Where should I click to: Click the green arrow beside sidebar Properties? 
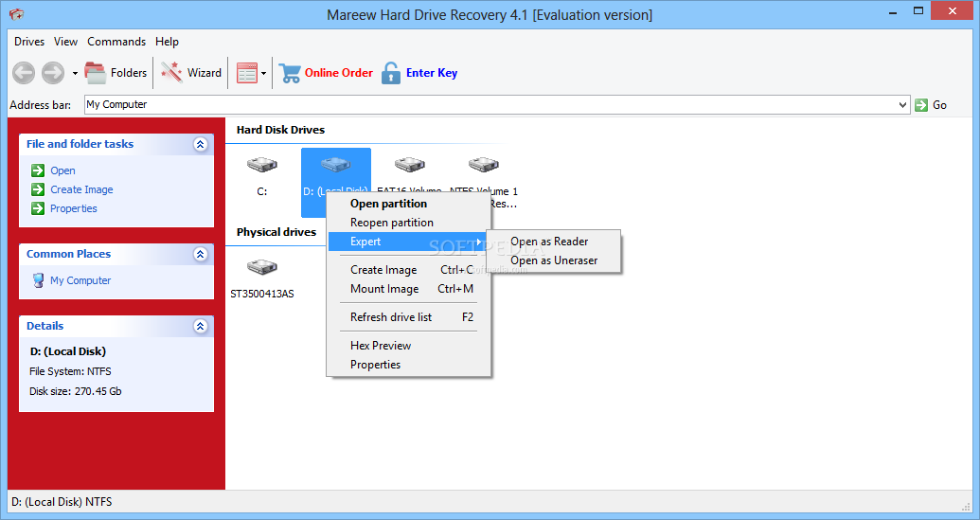click(x=38, y=208)
